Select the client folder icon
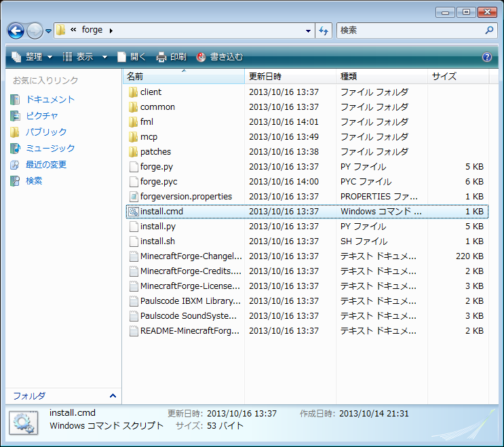504x447 pixels. coord(133,92)
